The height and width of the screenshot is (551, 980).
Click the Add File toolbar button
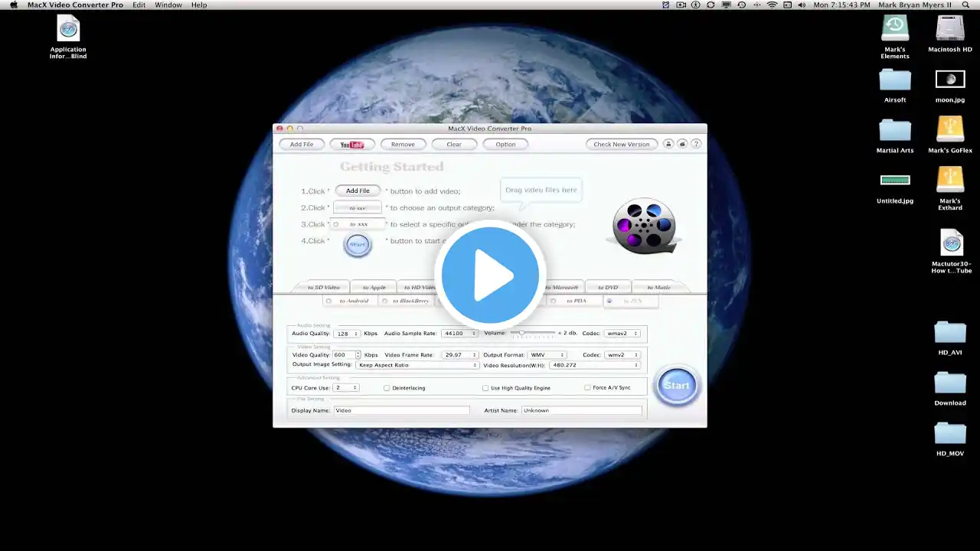point(302,144)
